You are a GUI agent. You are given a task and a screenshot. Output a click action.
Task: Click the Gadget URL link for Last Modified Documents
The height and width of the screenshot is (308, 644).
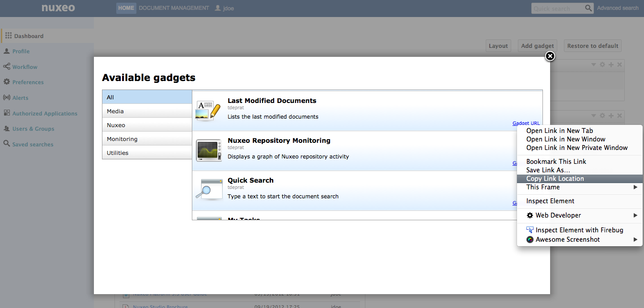click(526, 123)
